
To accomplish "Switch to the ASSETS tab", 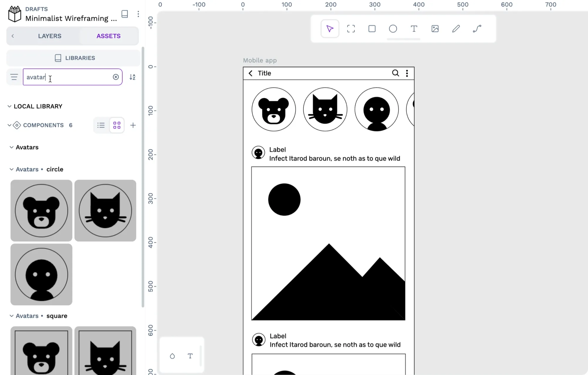I will pos(108,36).
